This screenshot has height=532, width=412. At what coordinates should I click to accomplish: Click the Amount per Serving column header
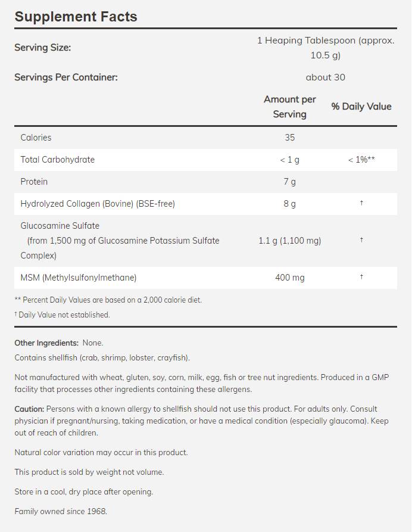pyautogui.click(x=289, y=107)
